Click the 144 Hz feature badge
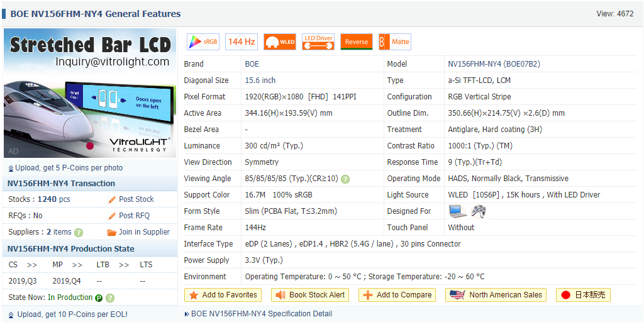644x322 pixels. click(241, 42)
